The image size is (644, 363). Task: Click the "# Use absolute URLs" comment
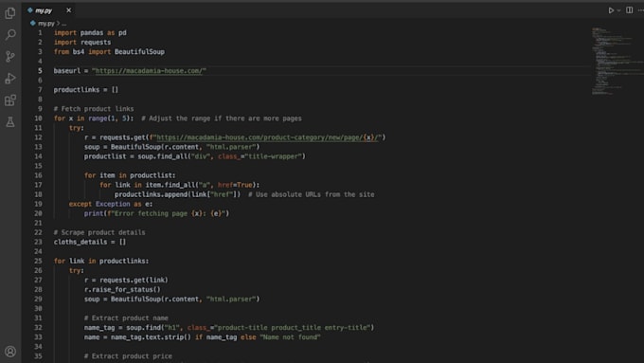click(312, 194)
